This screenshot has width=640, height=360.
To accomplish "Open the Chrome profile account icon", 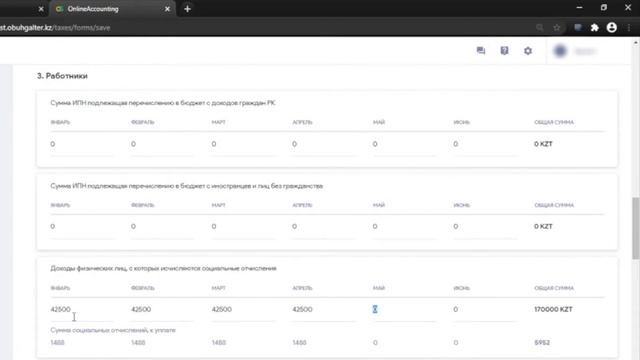I will (x=611, y=27).
